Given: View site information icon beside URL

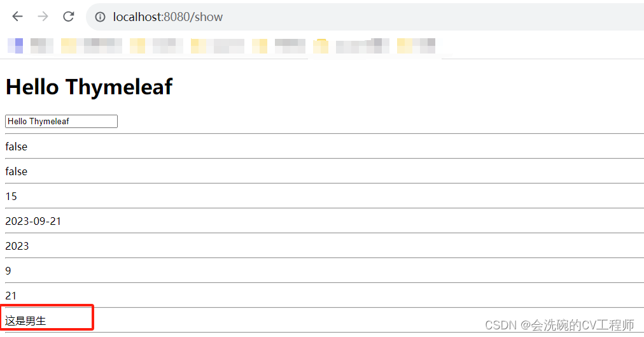Looking at the screenshot, I should tap(100, 17).
